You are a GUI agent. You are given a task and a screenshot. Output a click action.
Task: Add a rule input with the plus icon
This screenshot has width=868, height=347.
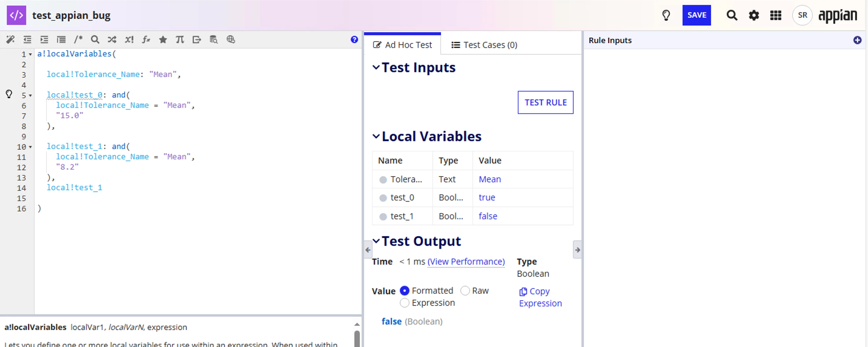[x=857, y=41]
